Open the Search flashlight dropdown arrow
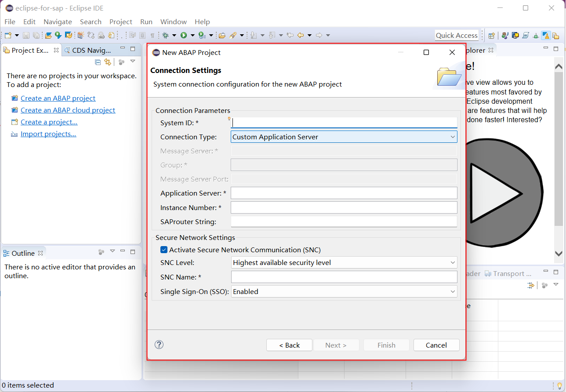 click(x=242, y=35)
